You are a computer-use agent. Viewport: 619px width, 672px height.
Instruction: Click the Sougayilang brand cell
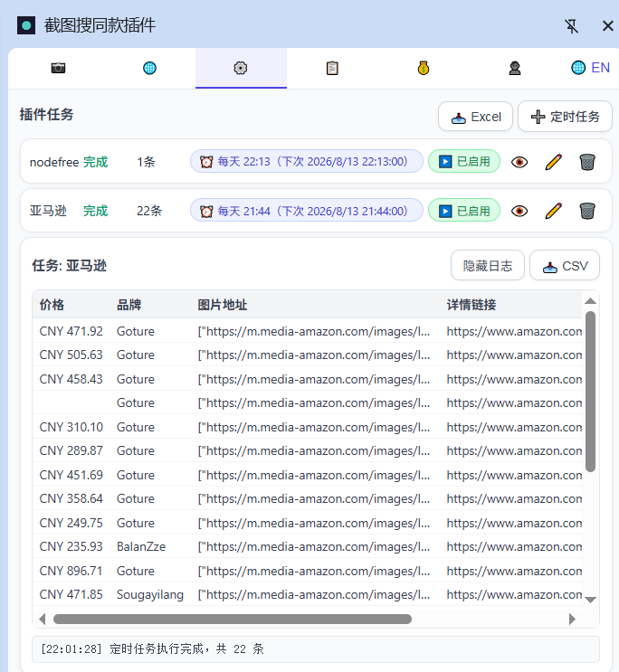point(150,595)
